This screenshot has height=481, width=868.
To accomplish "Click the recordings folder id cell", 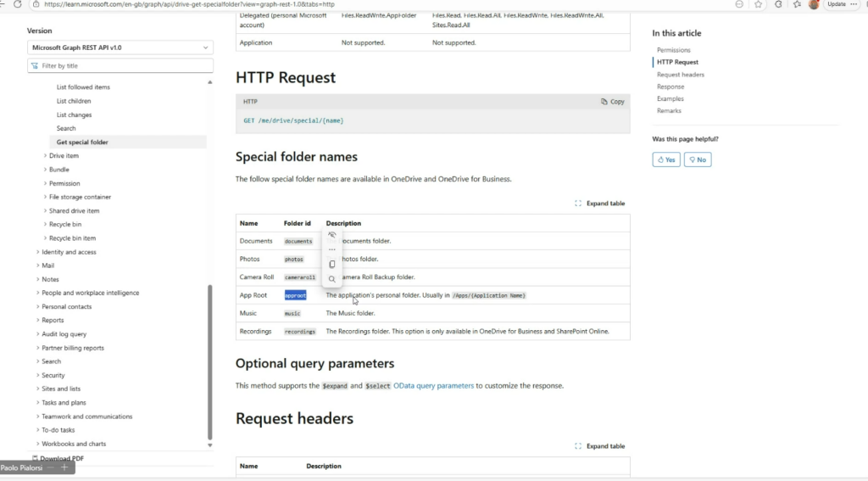I will point(299,332).
